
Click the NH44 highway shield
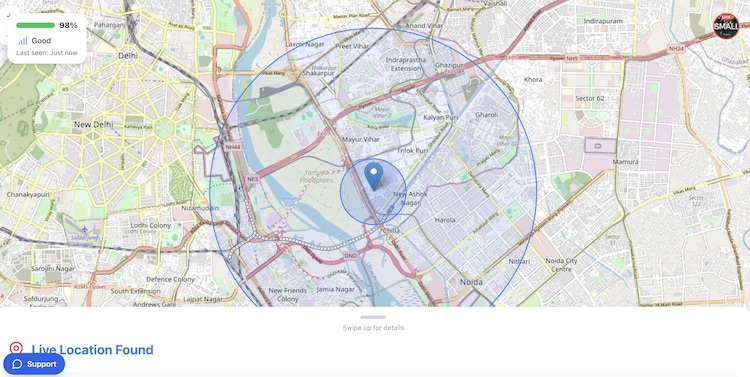pos(231,147)
